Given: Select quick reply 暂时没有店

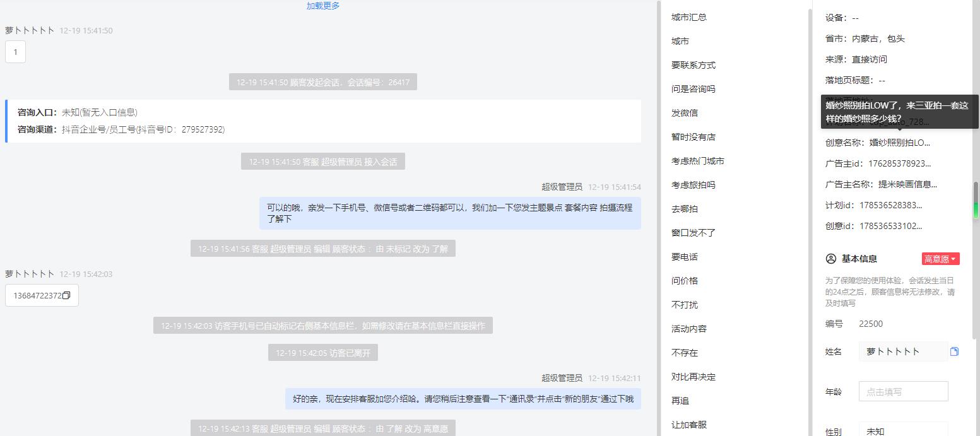Looking at the screenshot, I should pyautogui.click(x=694, y=137).
